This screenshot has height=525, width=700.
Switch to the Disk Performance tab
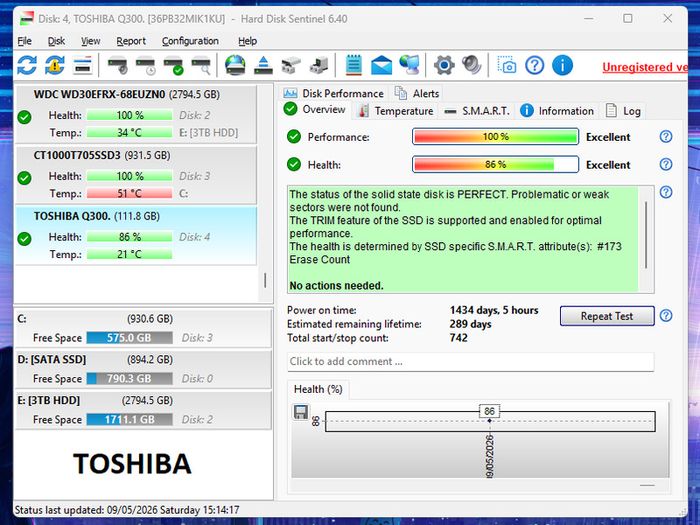334,93
